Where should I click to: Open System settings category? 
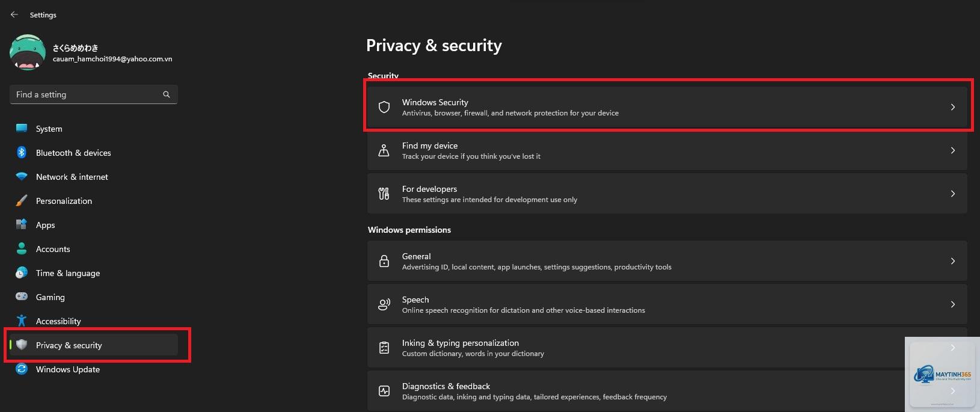[x=94, y=128]
